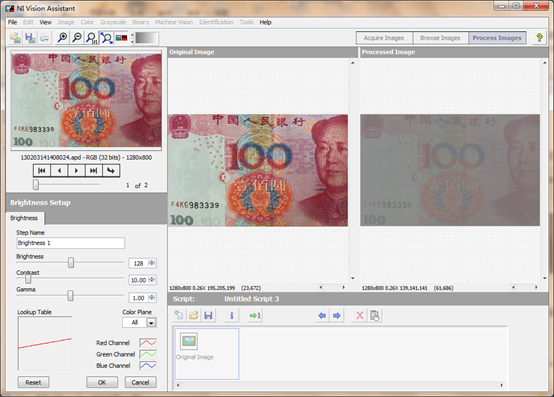Select the Zoom In magnifier tool
The height and width of the screenshot is (397, 554).
click(x=63, y=37)
